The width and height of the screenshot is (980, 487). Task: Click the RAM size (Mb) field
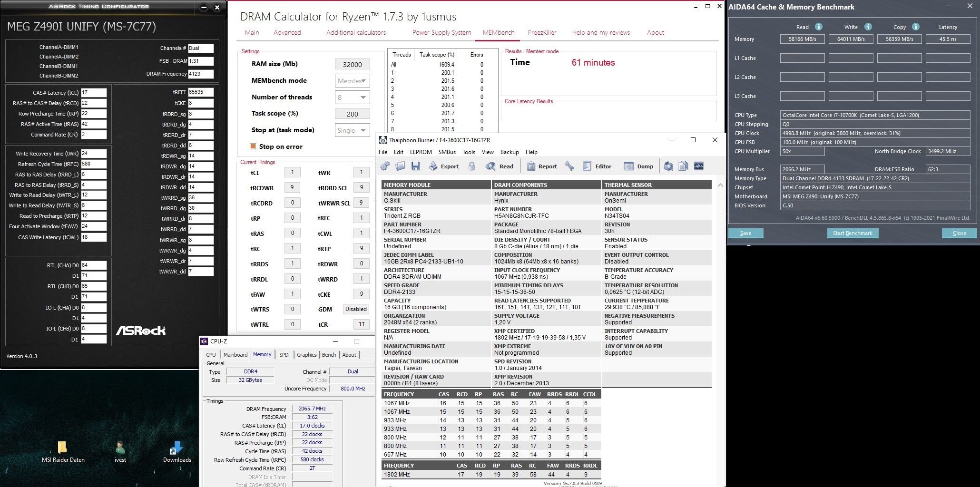click(353, 64)
